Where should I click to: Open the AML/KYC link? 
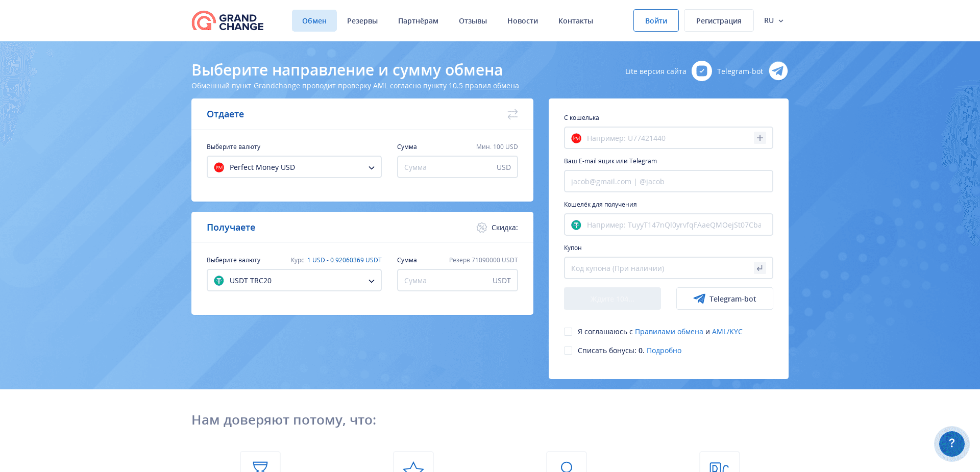pos(727,332)
